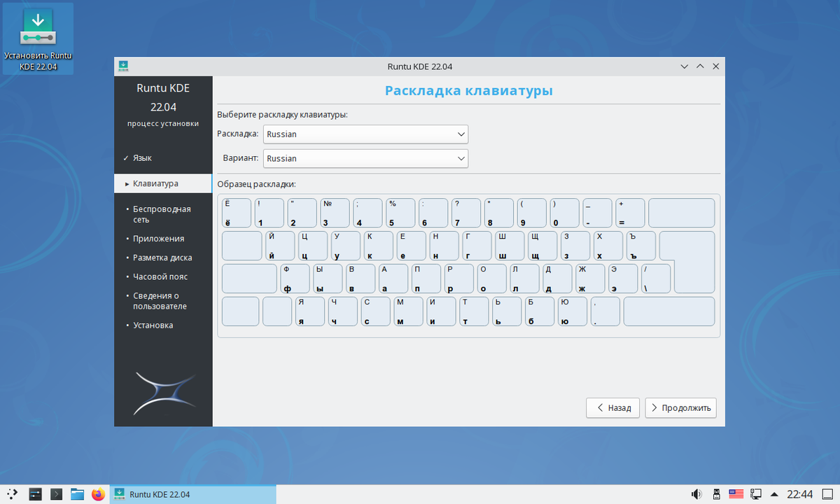Click the Я key in the layout preview
Viewport: 840px width, 504px height.
point(310,311)
